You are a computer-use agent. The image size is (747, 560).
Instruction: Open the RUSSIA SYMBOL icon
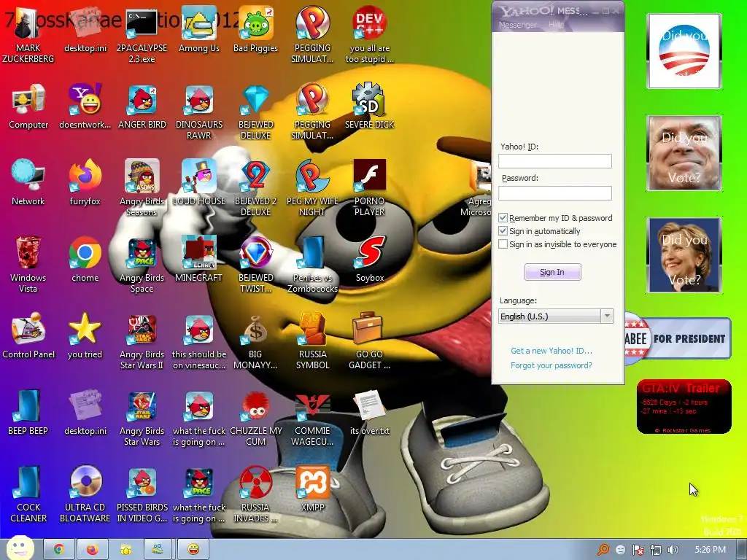[x=312, y=341]
